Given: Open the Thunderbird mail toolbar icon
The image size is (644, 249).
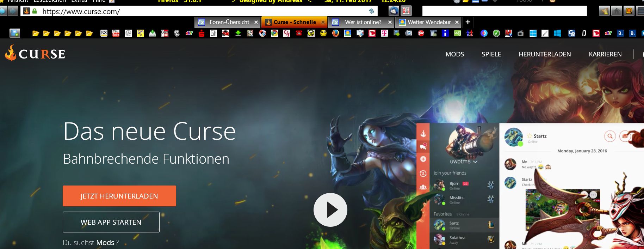Looking at the screenshot, I should [x=394, y=11].
